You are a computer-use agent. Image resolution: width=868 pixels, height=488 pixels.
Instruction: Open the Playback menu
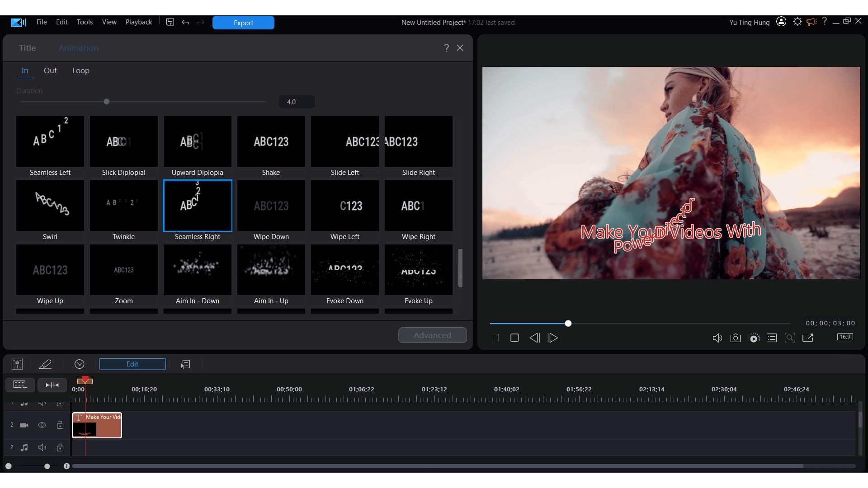point(138,22)
